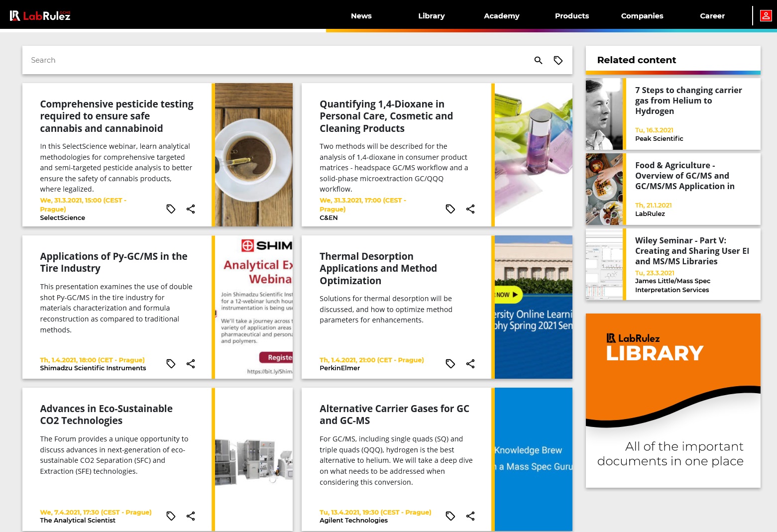This screenshot has width=777, height=532.
Task: Click tag icon on 1,4-Dioxane card
Action: (450, 209)
